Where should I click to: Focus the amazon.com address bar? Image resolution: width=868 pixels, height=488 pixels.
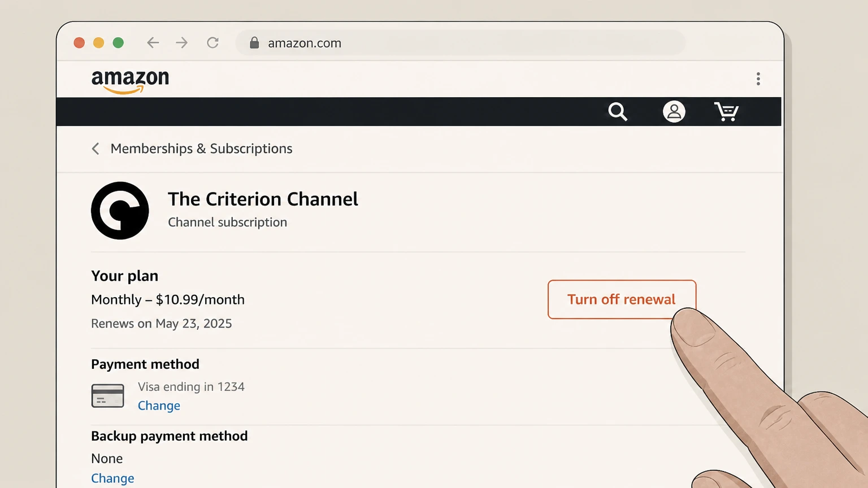coord(461,43)
